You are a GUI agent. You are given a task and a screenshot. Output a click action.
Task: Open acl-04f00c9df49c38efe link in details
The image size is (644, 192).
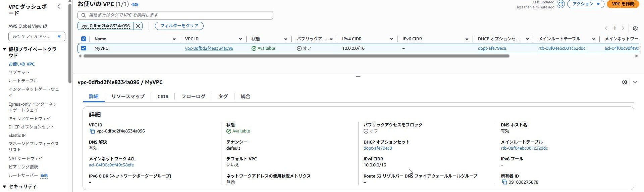click(x=111, y=165)
